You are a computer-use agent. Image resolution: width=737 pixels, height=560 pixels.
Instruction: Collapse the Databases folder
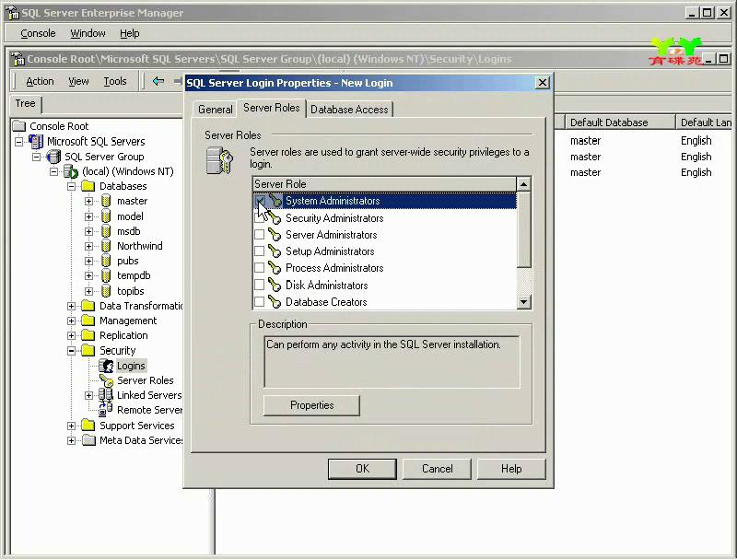coord(72,186)
